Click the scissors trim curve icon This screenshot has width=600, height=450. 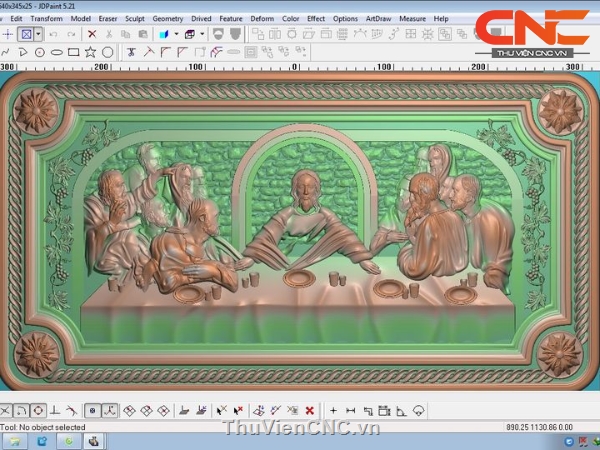131,52
